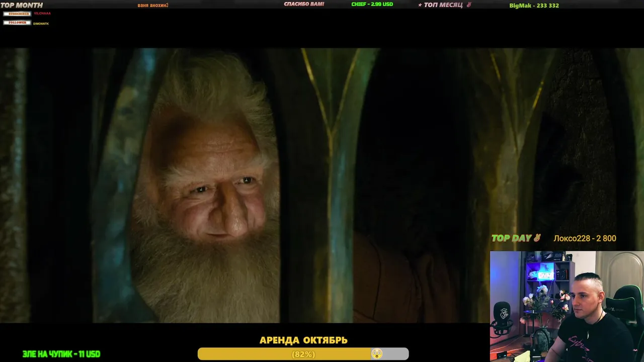Click the '(82%)' goal percentage
644x362 pixels.
point(303,354)
